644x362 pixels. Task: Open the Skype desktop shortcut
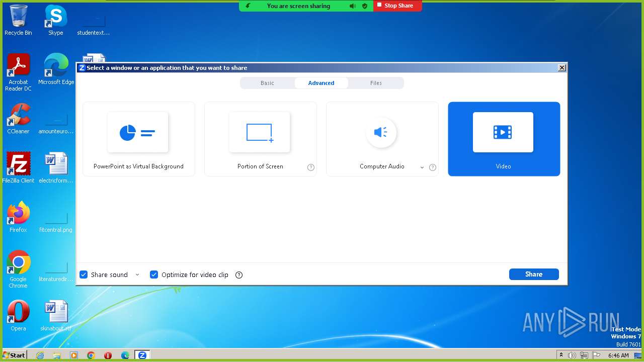(55, 20)
